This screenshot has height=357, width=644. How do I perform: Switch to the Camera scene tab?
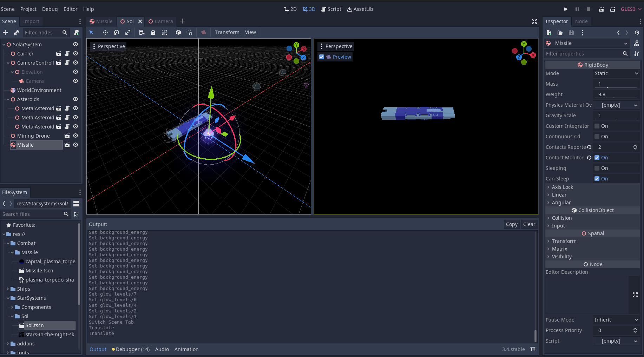coord(161,21)
